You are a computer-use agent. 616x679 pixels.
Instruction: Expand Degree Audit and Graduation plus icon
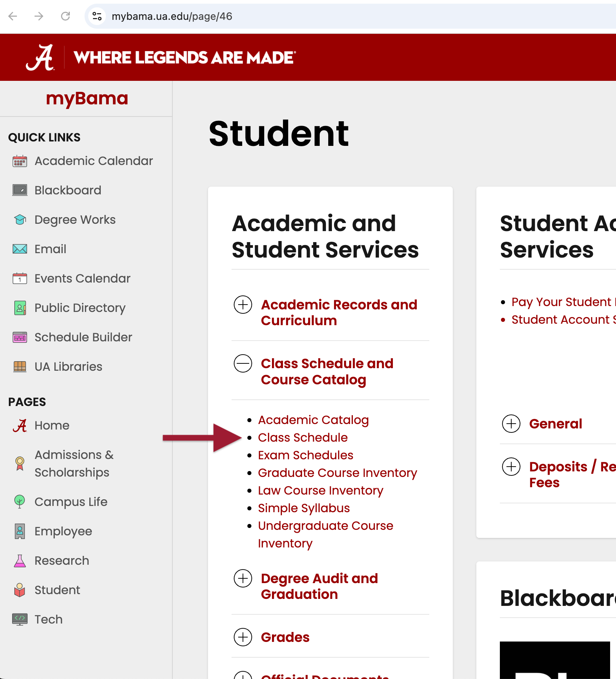pos(243,578)
